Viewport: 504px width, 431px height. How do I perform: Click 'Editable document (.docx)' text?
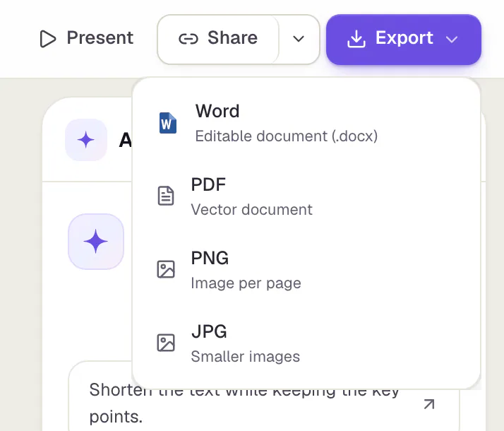click(286, 136)
